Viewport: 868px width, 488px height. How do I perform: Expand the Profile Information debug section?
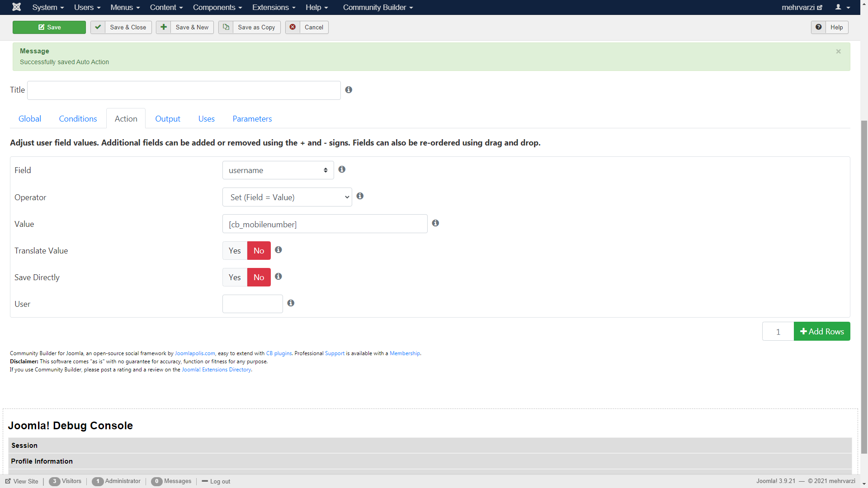[x=430, y=461]
